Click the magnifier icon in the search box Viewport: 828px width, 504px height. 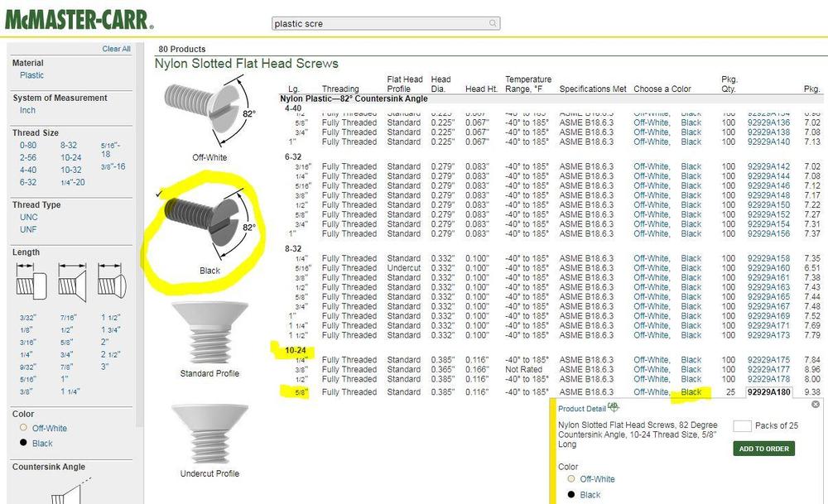tap(493, 23)
